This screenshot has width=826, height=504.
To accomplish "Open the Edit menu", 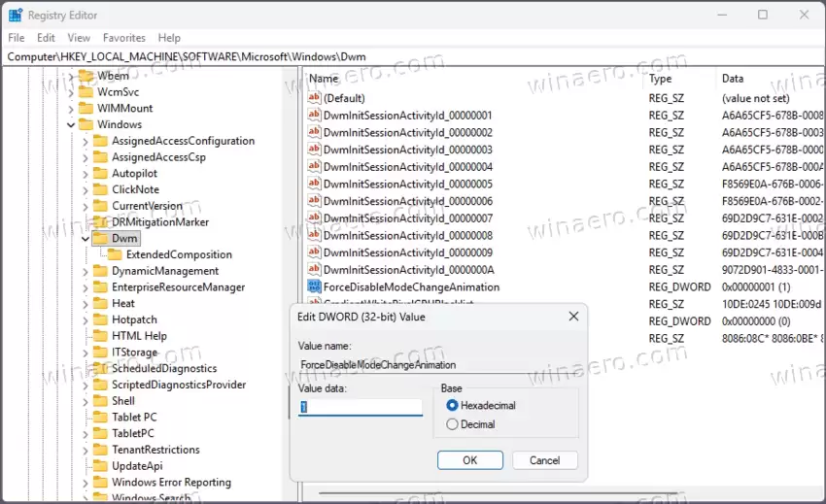I will [46, 38].
